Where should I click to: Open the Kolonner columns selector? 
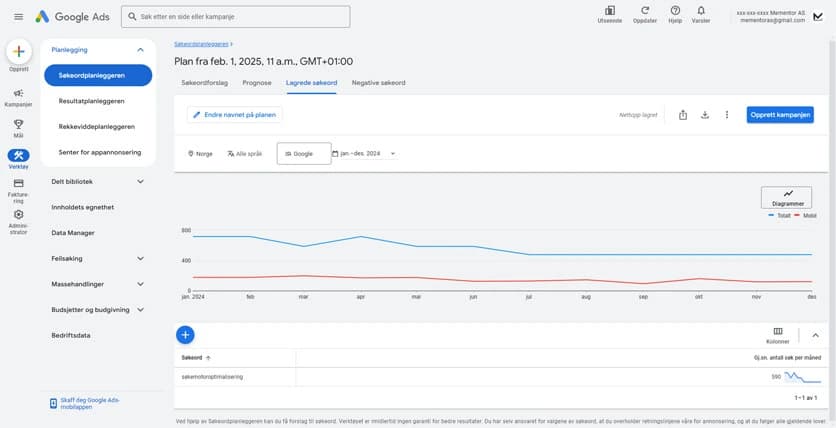point(778,336)
